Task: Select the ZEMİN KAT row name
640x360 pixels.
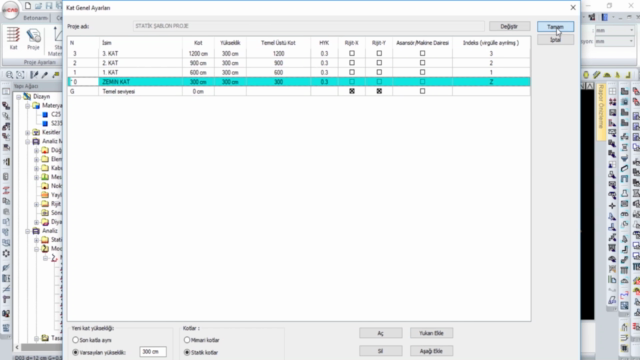Action: pyautogui.click(x=140, y=82)
